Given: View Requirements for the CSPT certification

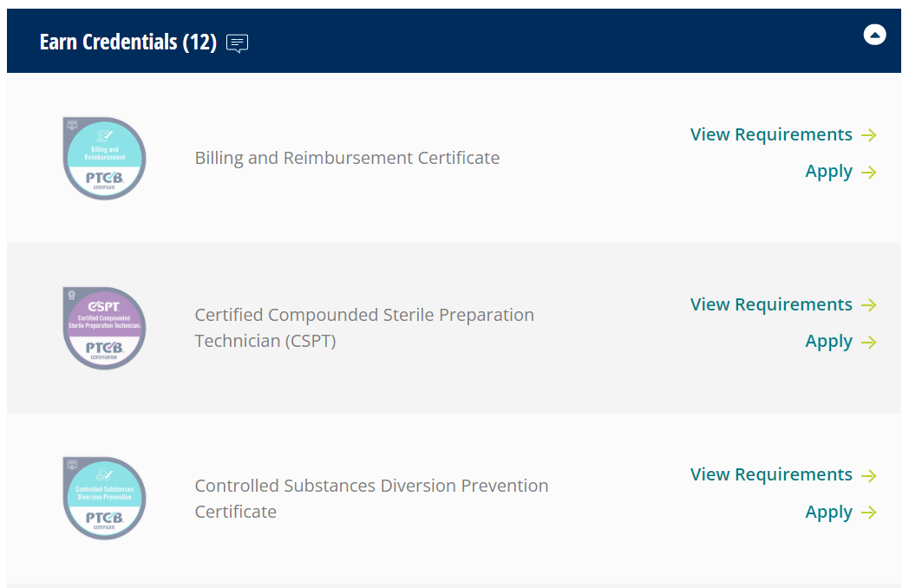Looking at the screenshot, I should click(x=771, y=304).
